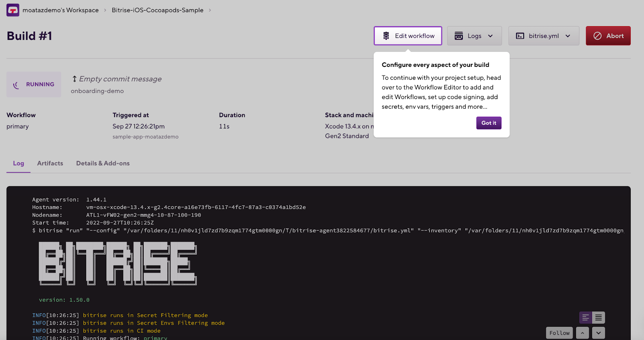644x340 pixels.
Task: Click the Agent version 1.44.1 line
Action: 69,200
